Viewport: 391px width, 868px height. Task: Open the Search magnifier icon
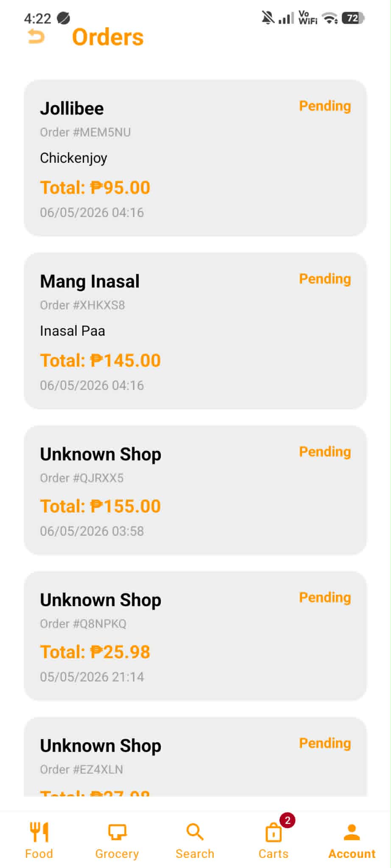195,832
